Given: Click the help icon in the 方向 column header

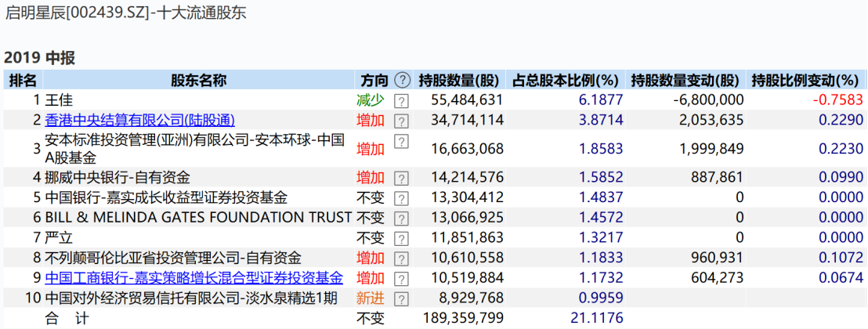Looking at the screenshot, I should tap(402, 80).
